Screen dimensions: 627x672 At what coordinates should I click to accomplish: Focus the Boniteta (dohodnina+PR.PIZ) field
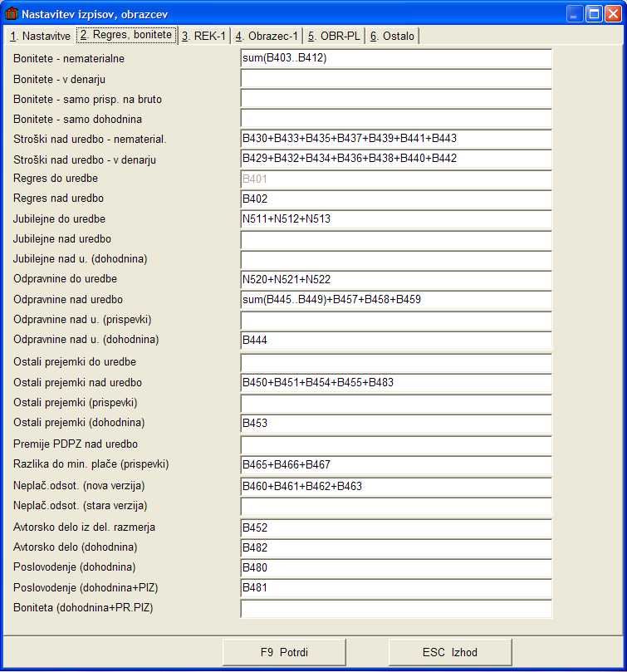point(395,608)
